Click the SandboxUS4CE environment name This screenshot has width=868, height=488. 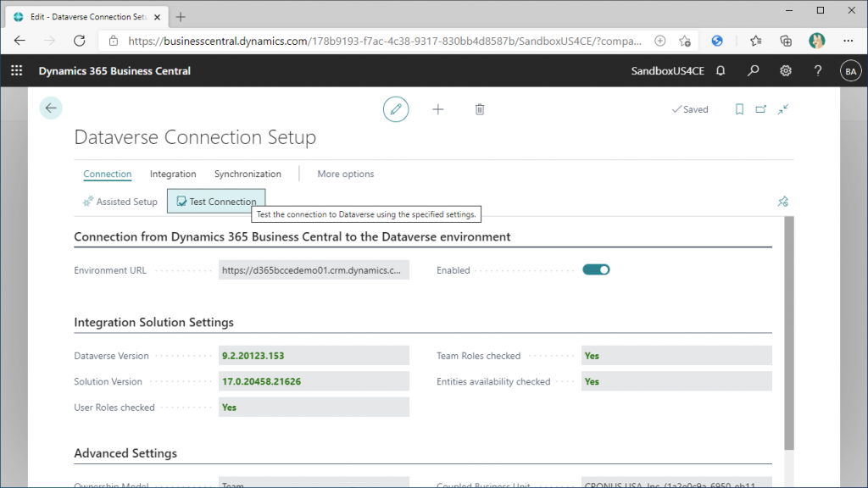[x=668, y=71]
